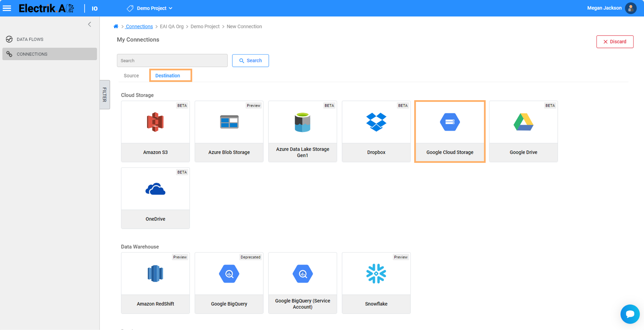
Task: Select the OneDrive cloud icon
Action: 155,189
